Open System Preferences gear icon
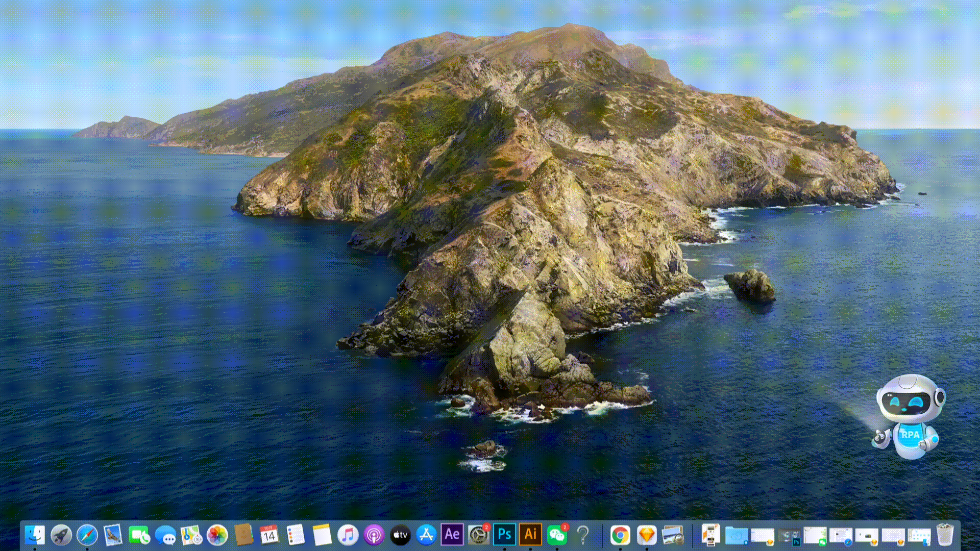 pos(479,535)
